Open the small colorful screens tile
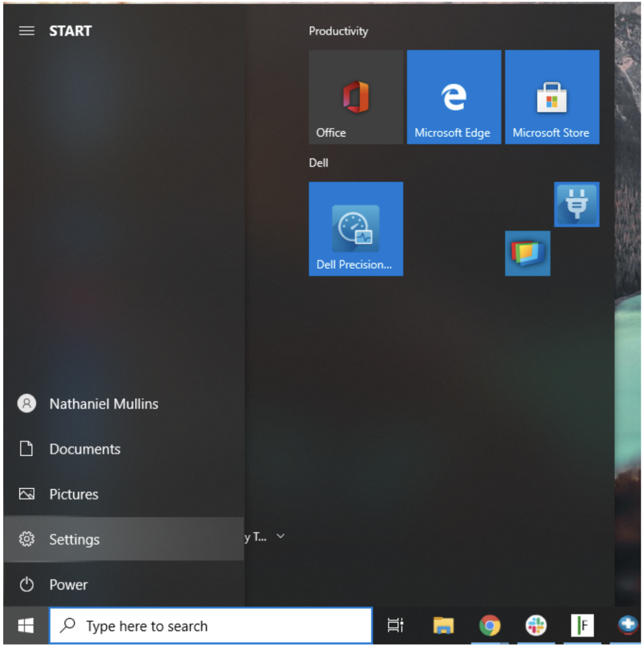Screen dimensions: 644x649 (527, 253)
